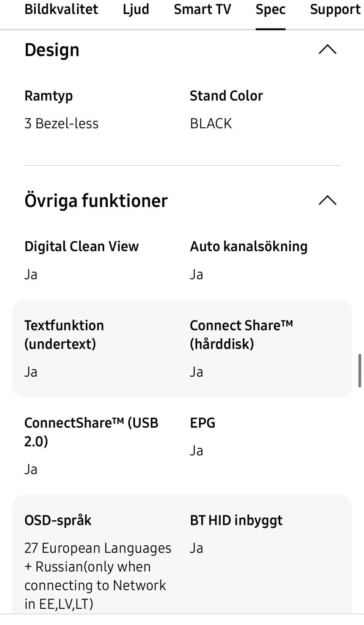Open the Bildkvalitet tab

[x=61, y=9]
